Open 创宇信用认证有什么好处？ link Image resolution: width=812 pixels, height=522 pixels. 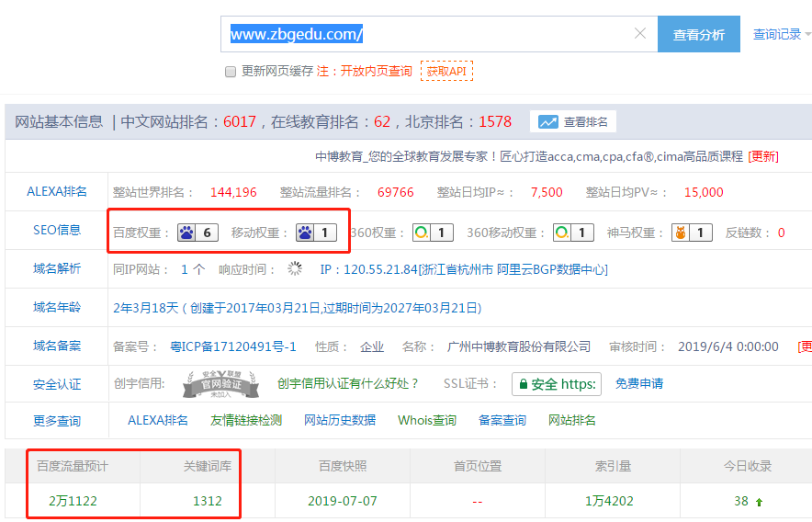pos(348,383)
